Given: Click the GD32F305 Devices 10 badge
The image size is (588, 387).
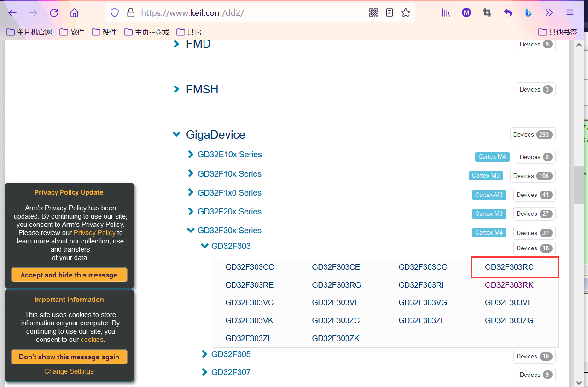Looking at the screenshot, I should pos(535,356).
